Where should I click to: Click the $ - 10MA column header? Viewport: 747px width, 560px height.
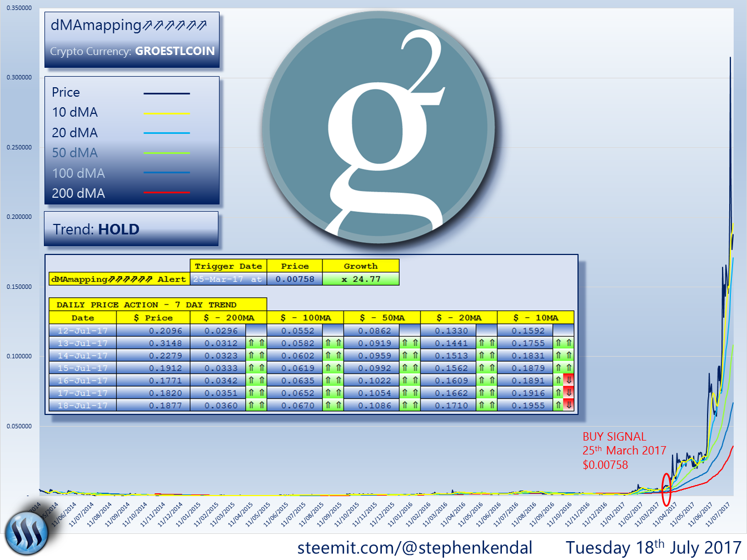535,318
